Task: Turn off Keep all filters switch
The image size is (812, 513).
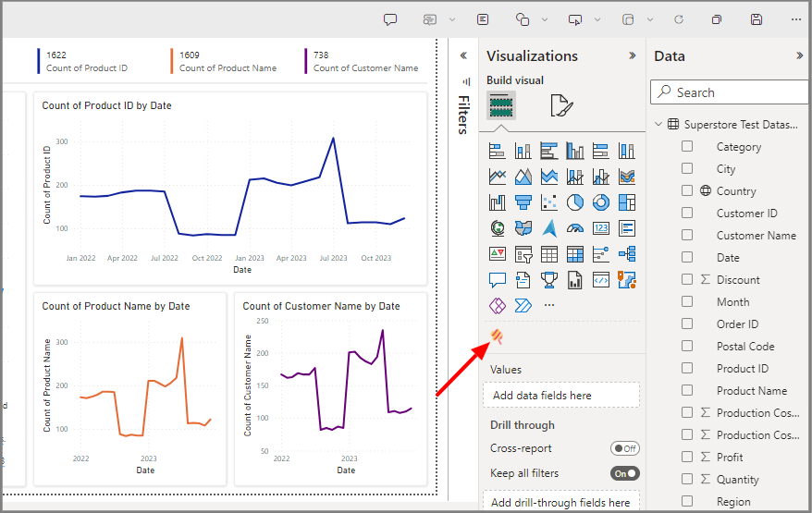Action: click(x=625, y=473)
